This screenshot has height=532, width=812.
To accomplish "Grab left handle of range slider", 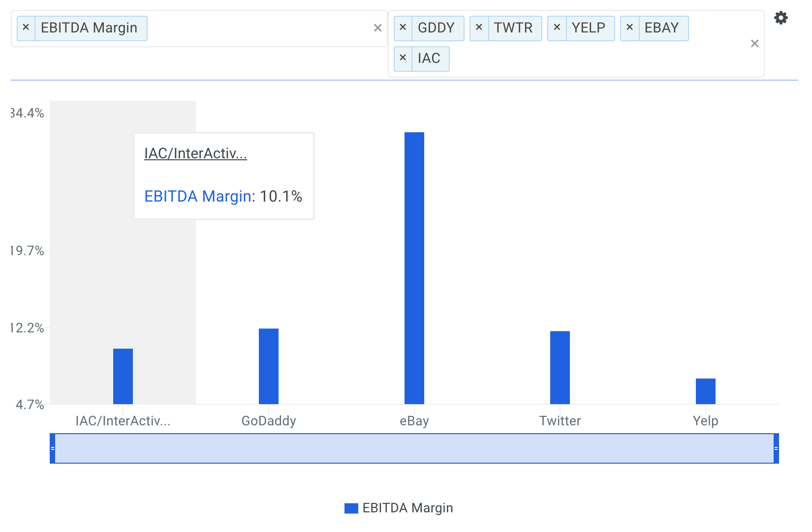I will [52, 448].
